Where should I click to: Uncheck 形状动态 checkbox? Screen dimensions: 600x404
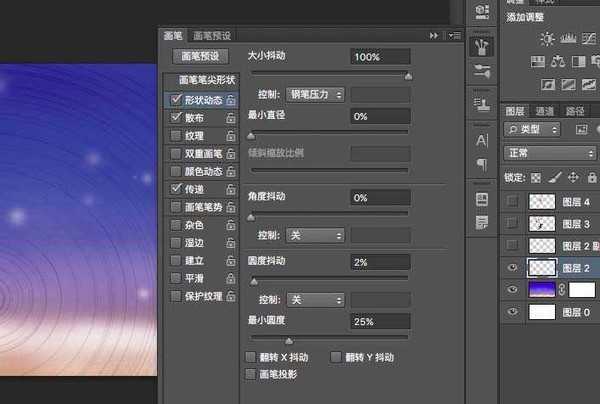click(176, 99)
